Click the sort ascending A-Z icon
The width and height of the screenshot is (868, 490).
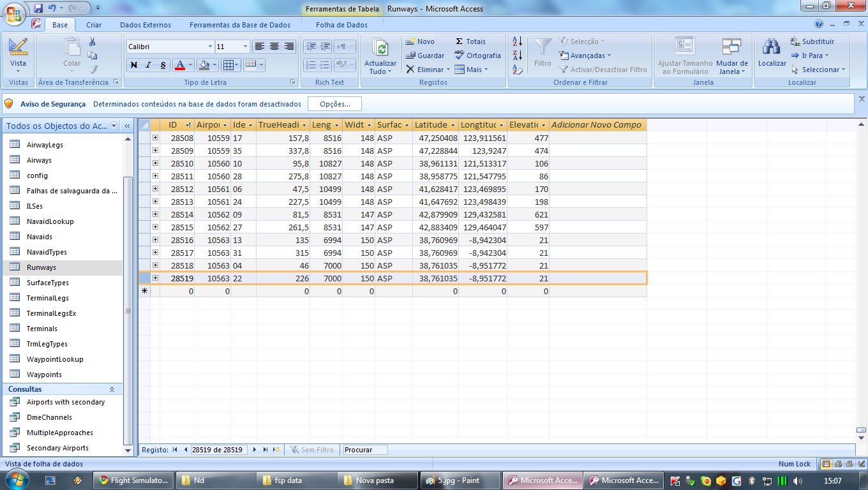518,41
